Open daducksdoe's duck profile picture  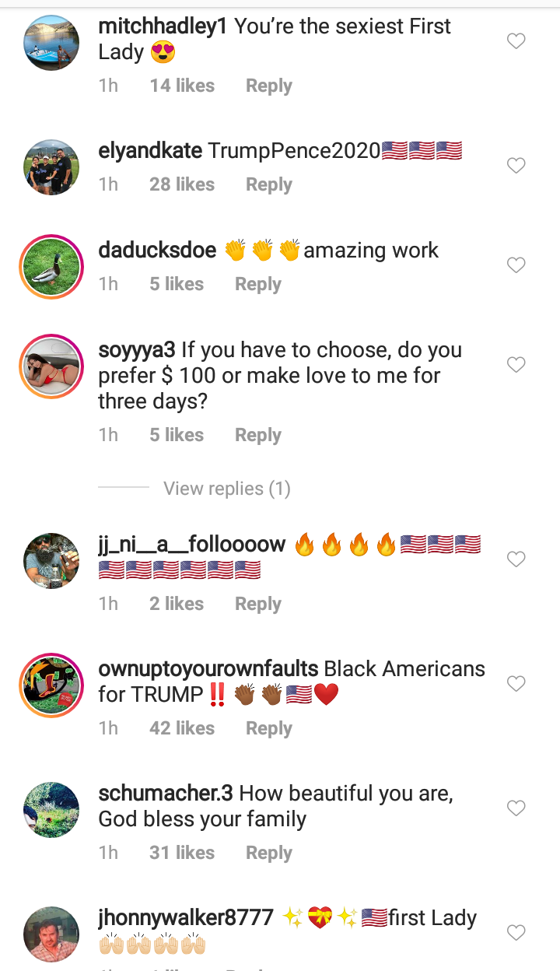52,267
